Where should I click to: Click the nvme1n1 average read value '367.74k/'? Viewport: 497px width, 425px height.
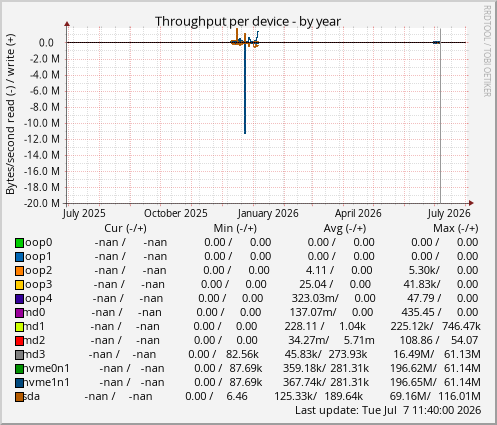(x=304, y=382)
